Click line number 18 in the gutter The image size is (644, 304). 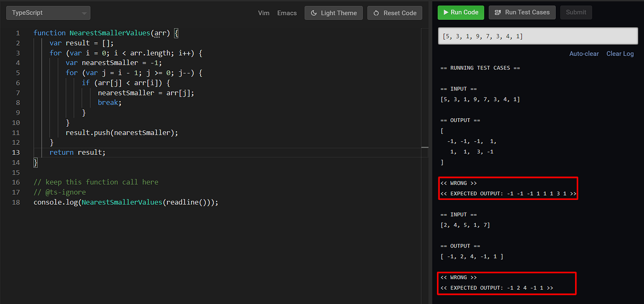[x=16, y=202]
